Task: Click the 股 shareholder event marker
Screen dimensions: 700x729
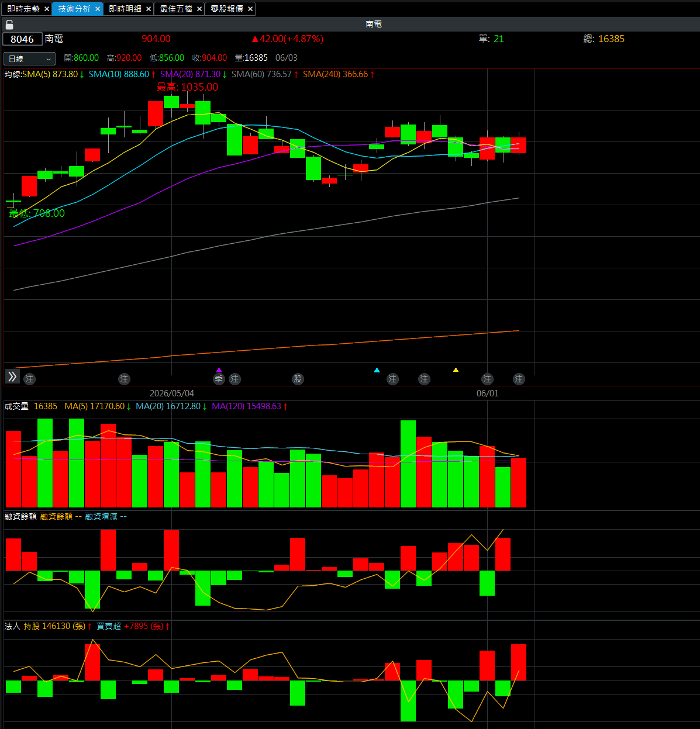Action: 298,379
